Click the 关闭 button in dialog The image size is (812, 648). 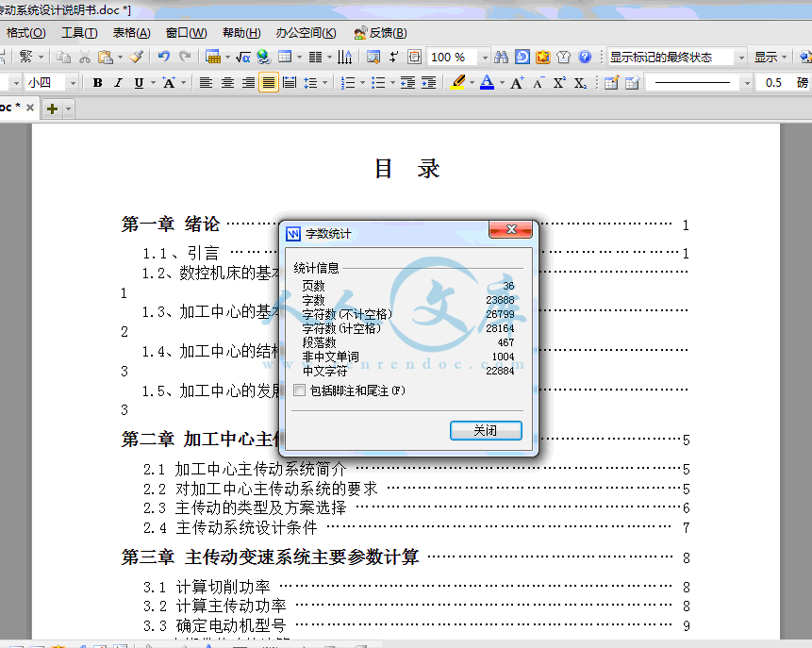(x=486, y=430)
